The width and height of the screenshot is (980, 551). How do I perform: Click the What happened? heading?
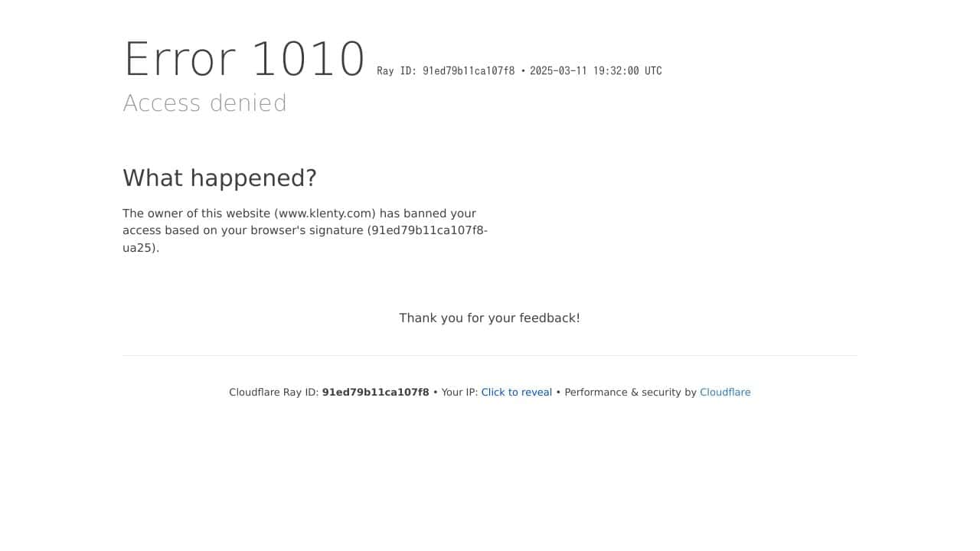220,178
